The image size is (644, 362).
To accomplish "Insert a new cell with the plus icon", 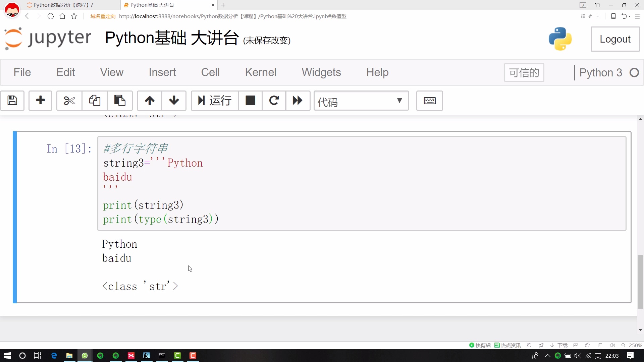I will click(x=40, y=101).
